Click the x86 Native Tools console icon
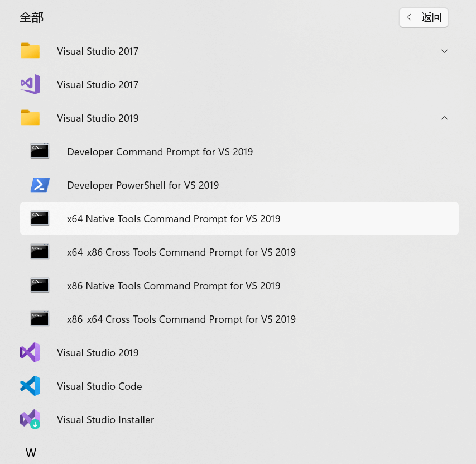 coord(40,285)
